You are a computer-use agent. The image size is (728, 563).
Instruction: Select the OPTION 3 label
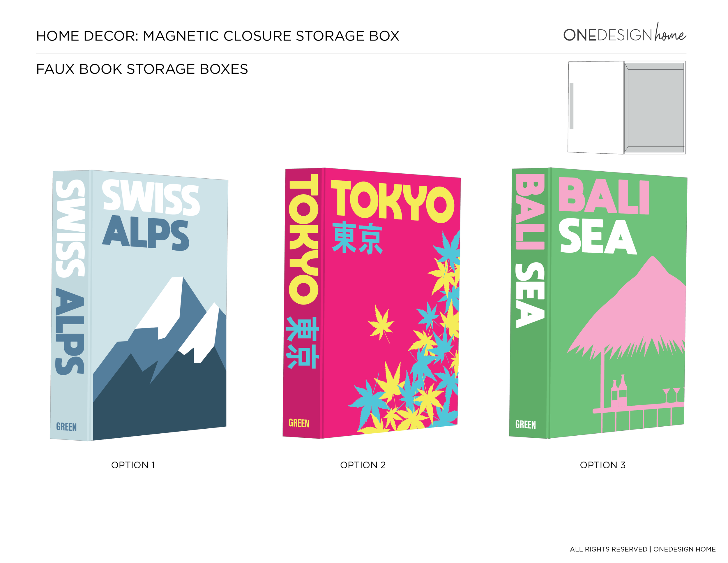[603, 465]
